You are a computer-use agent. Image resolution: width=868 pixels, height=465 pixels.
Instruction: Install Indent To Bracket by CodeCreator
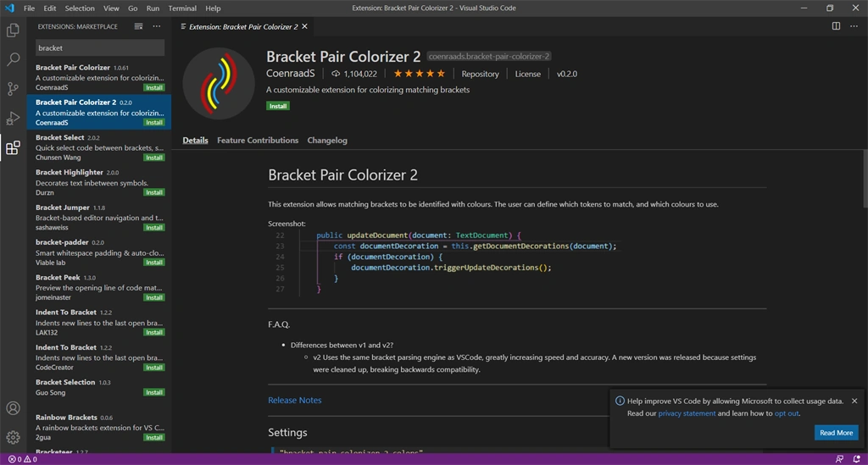(x=154, y=368)
